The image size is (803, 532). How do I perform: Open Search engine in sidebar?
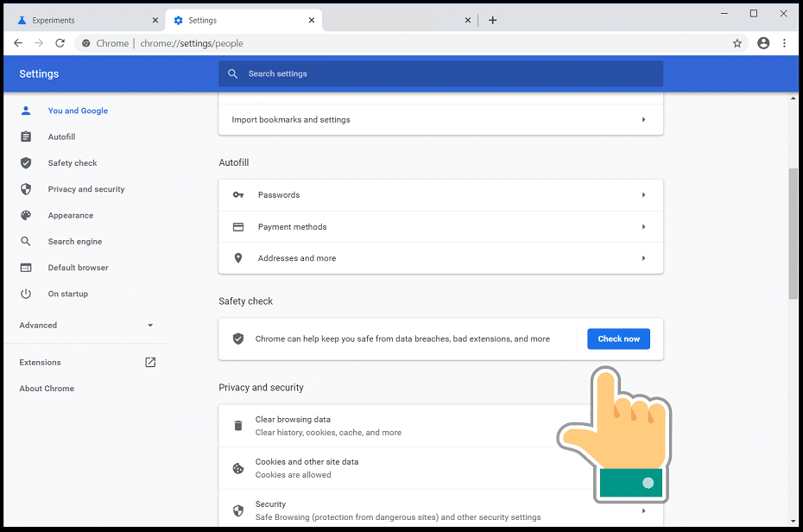[x=75, y=241]
